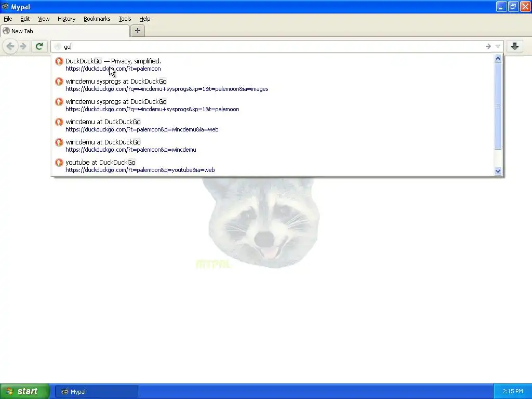The image size is (532, 399).
Task: Click the Go arrow in the address bar
Action: click(488, 46)
